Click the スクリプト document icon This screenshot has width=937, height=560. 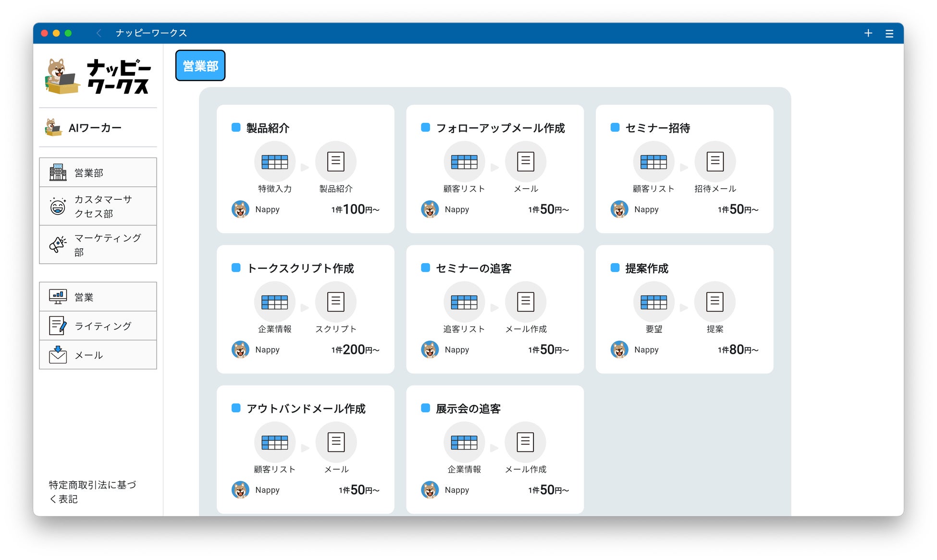pos(335,302)
